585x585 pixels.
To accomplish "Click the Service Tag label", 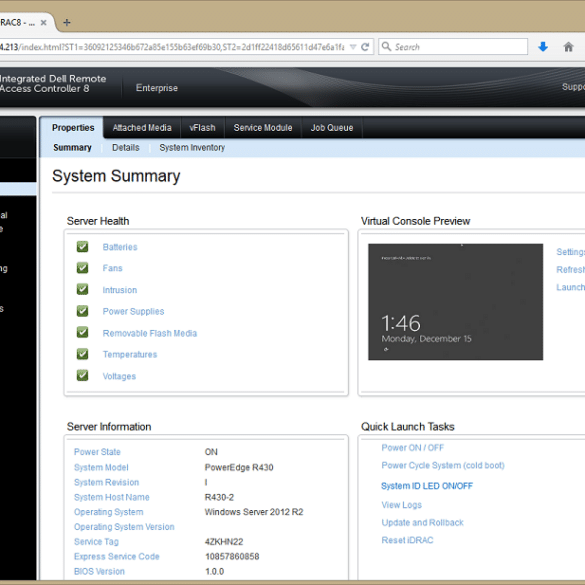I will click(96, 542).
